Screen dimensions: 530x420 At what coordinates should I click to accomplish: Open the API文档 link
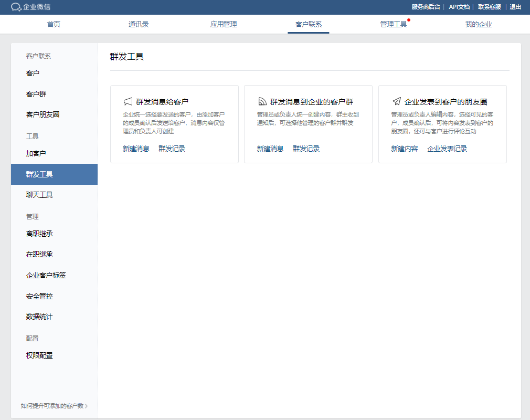click(x=459, y=7)
